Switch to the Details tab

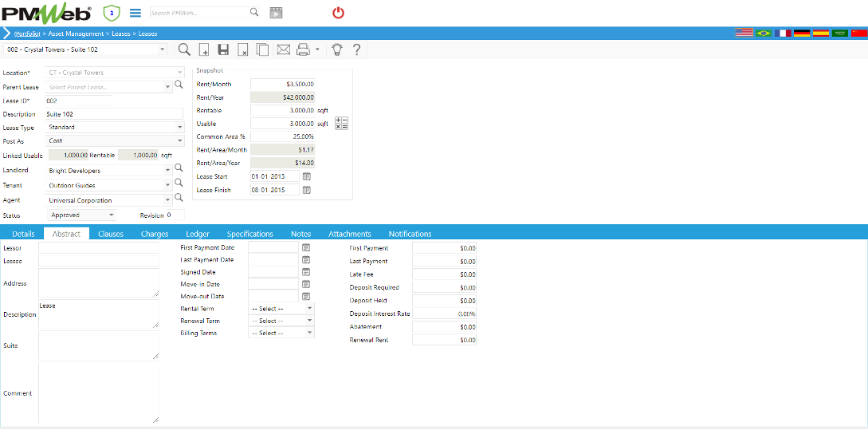tap(23, 234)
